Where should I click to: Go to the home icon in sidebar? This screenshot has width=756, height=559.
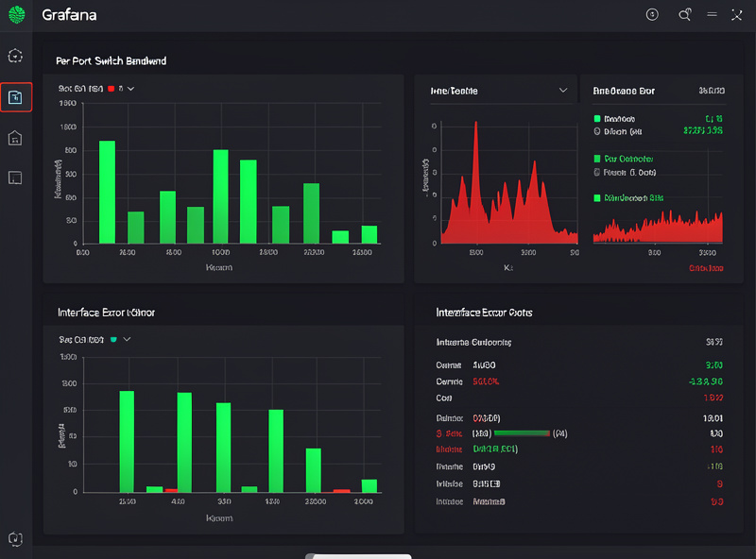click(x=15, y=138)
